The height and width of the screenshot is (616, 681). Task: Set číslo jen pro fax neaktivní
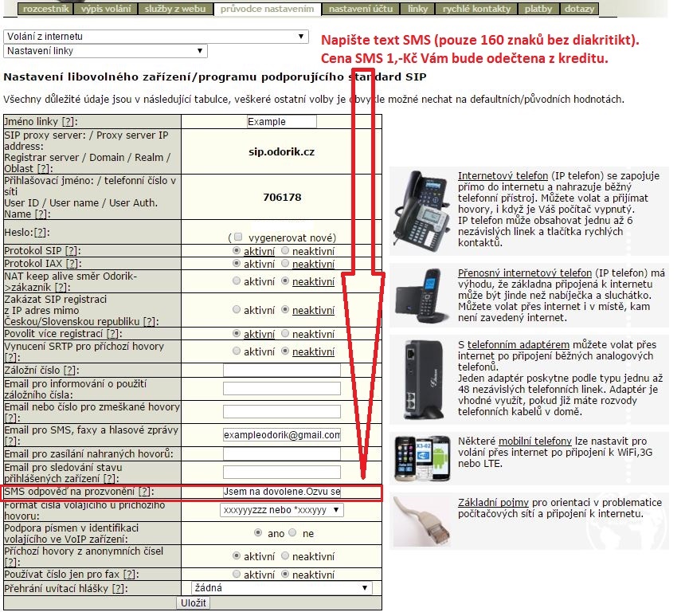(x=285, y=575)
